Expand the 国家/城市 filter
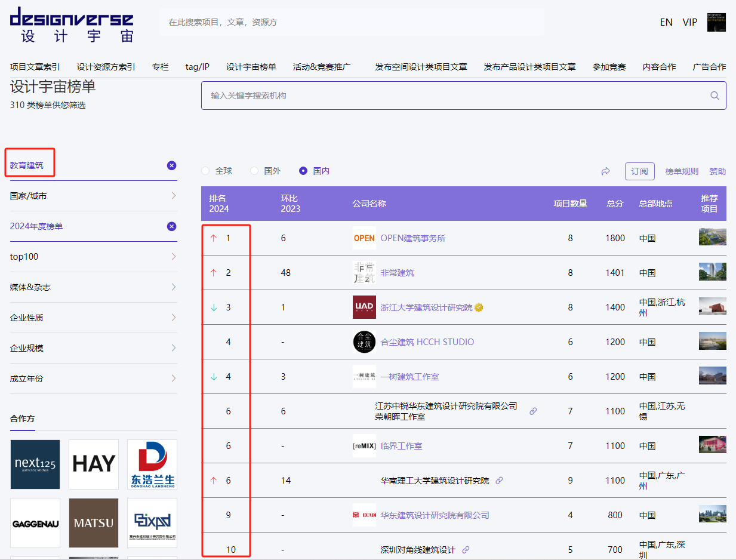Image resolution: width=736 pixels, height=560 pixels. click(94, 196)
